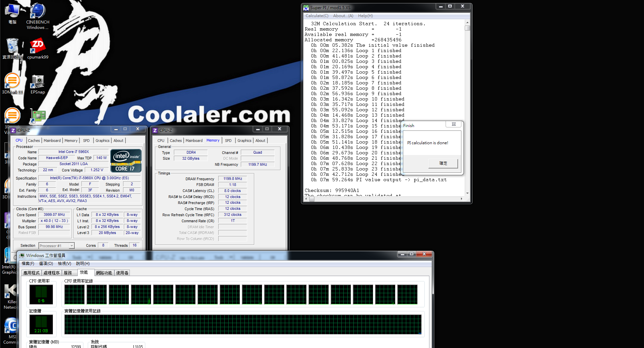Switch to About tab in right CPU-Z

[260, 141]
